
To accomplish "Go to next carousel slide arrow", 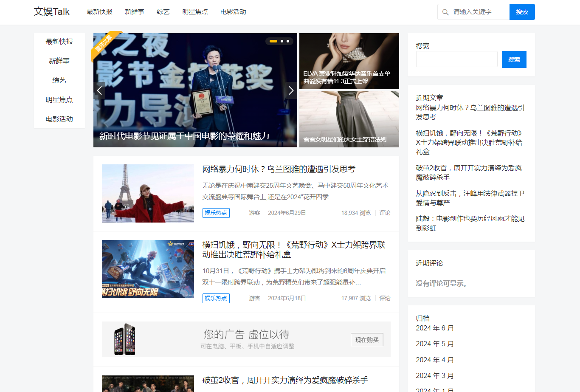I will click(x=291, y=90).
